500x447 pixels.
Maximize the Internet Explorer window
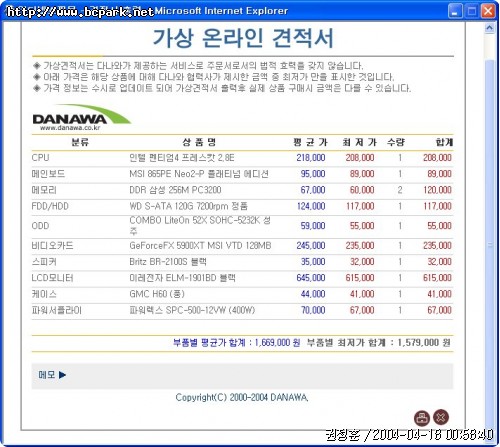click(x=471, y=11)
